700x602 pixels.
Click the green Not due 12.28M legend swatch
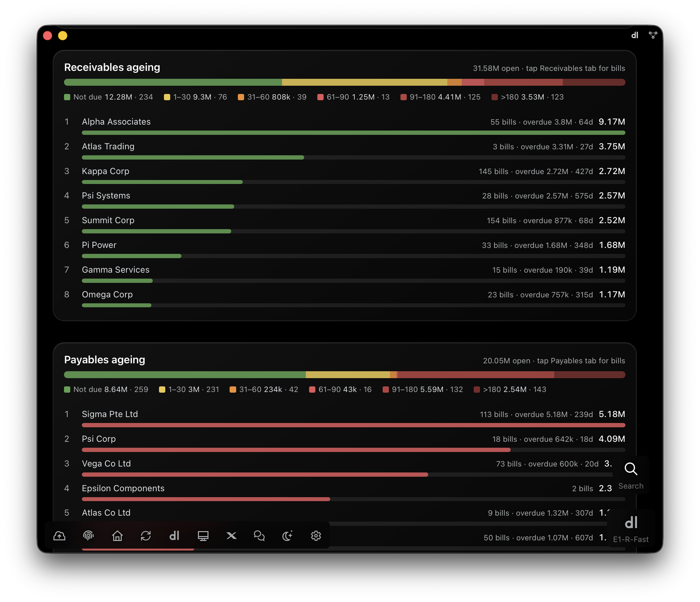pyautogui.click(x=67, y=97)
